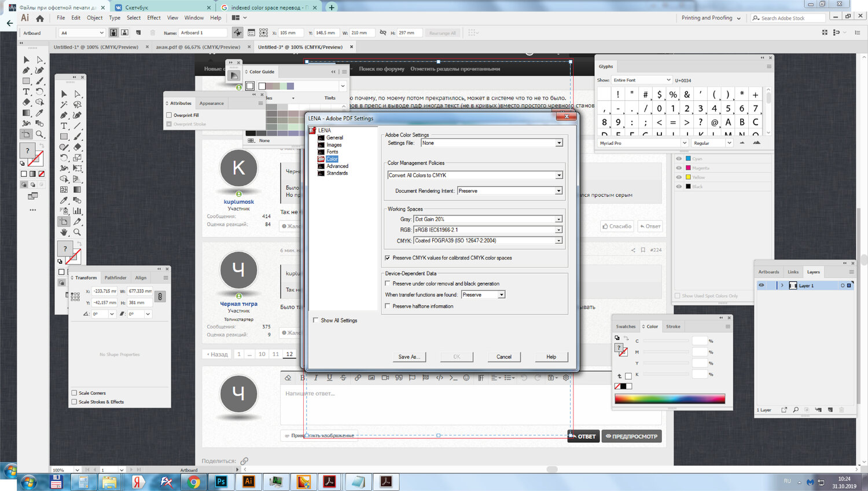Switch to the Swatches tab

(626, 327)
